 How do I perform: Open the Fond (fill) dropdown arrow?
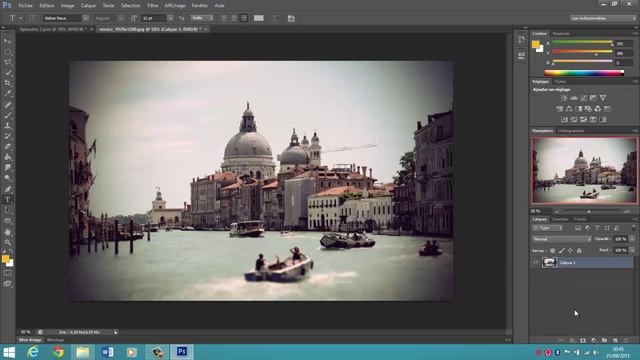click(632, 250)
